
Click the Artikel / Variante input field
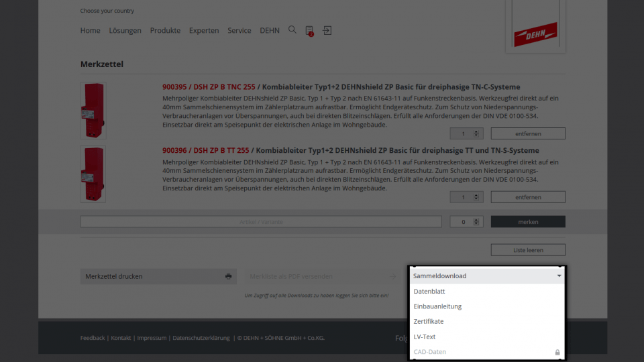click(261, 222)
